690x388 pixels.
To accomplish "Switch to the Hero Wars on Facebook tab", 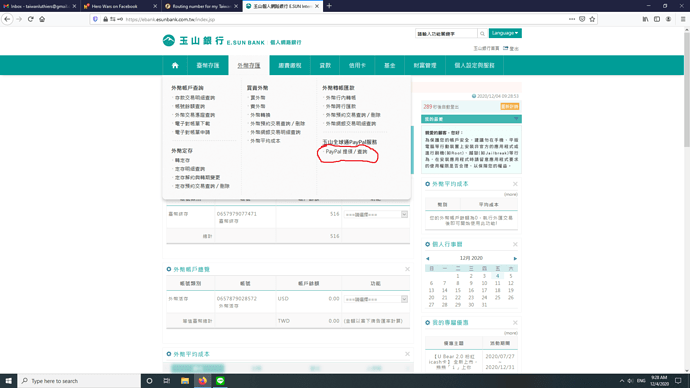I will point(120,6).
